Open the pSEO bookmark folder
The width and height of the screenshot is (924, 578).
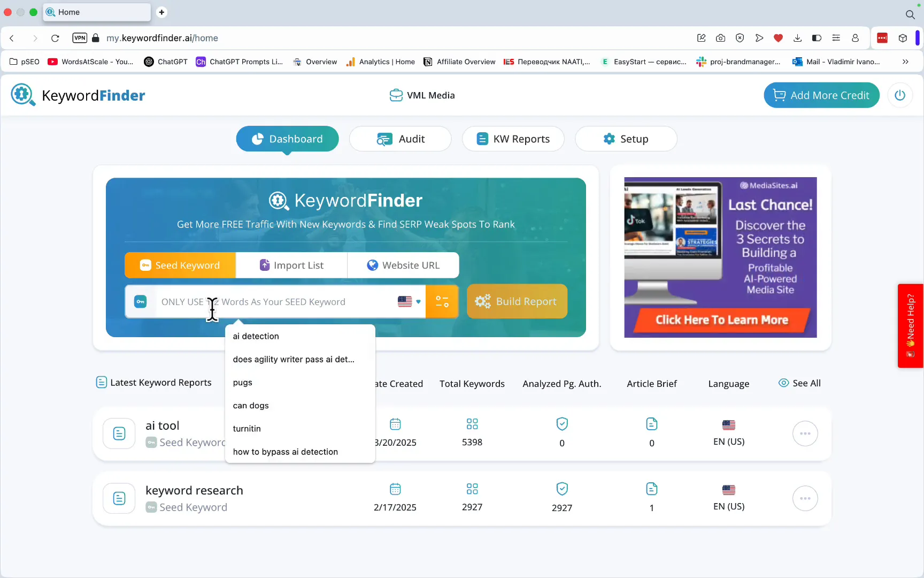pos(25,62)
